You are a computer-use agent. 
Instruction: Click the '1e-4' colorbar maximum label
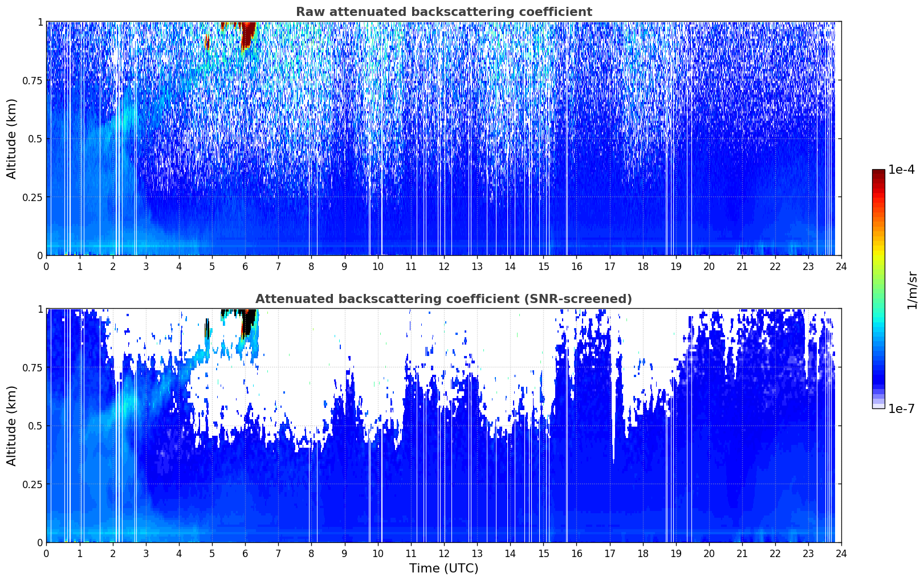[901, 170]
